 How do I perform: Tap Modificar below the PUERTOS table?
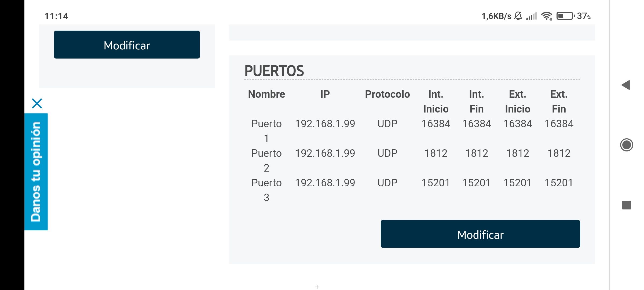pos(480,234)
